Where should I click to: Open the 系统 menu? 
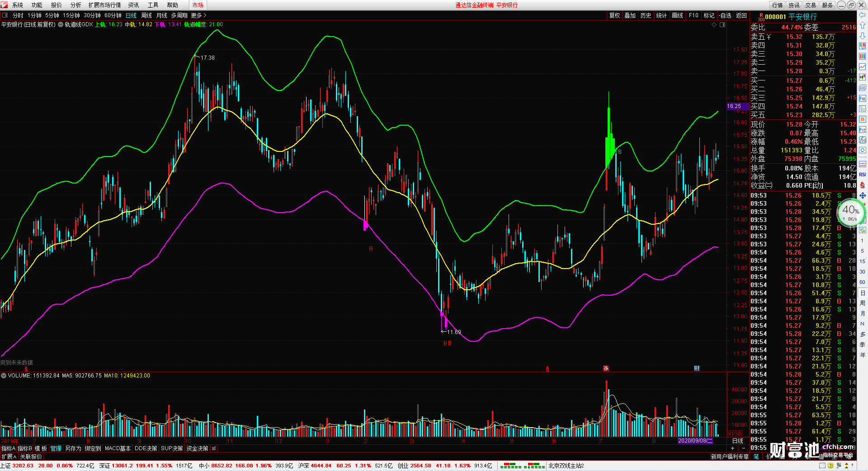coord(18,5)
